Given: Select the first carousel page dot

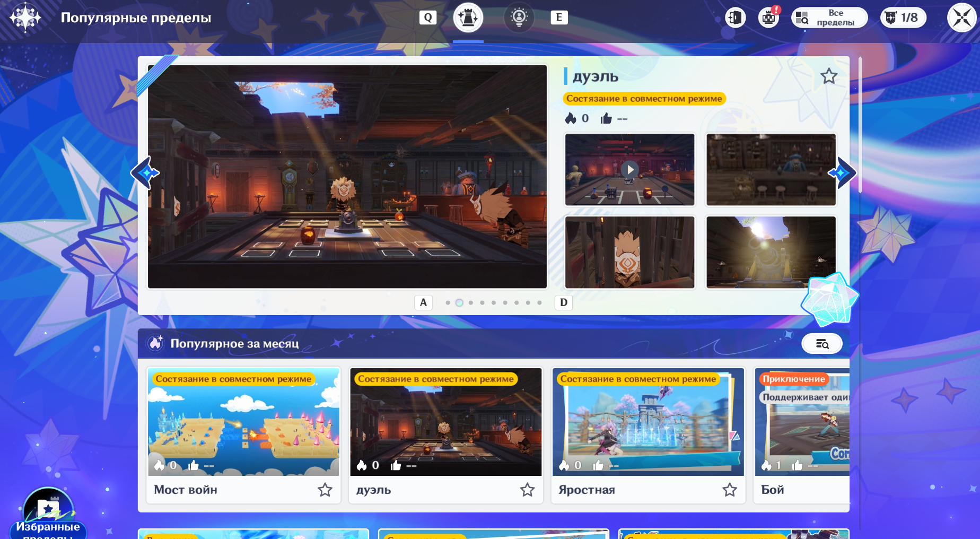Looking at the screenshot, I should 448,303.
